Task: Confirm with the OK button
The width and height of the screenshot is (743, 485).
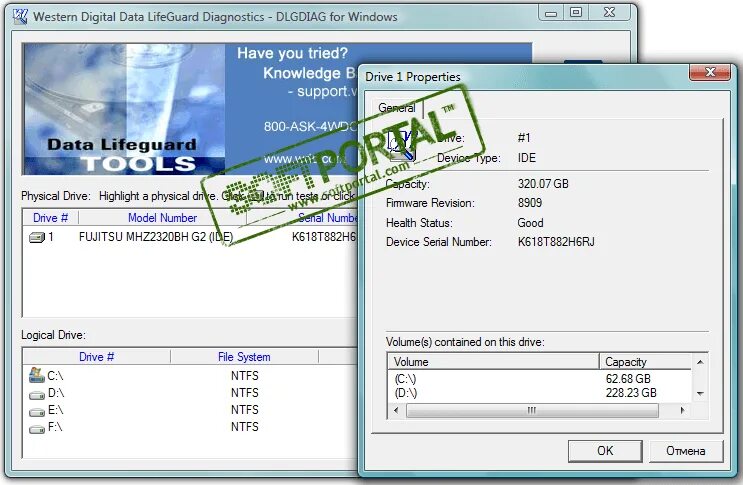Action: (605, 450)
